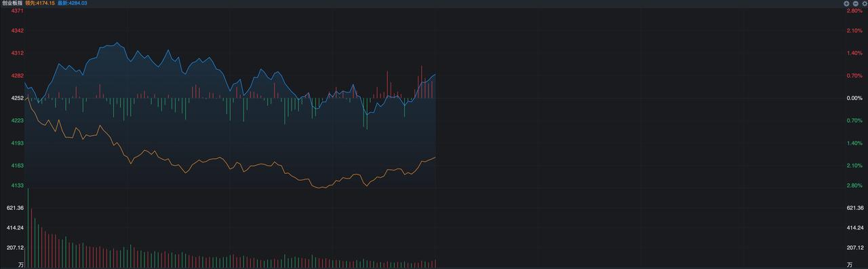The height and width of the screenshot is (269, 868).
Task: Click the 万 unit label on right axis
Action: 850,264
